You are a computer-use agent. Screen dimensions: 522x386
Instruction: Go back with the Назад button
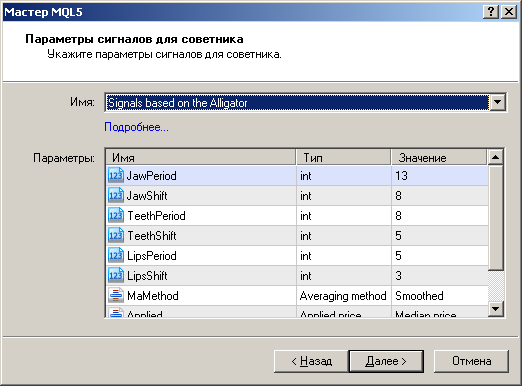pyautogui.click(x=311, y=361)
